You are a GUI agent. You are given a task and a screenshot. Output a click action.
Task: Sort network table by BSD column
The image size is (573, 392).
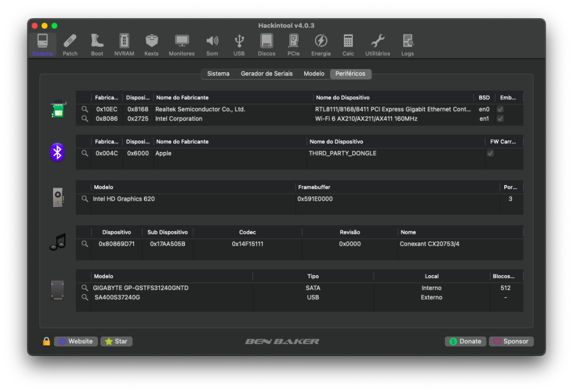click(484, 97)
